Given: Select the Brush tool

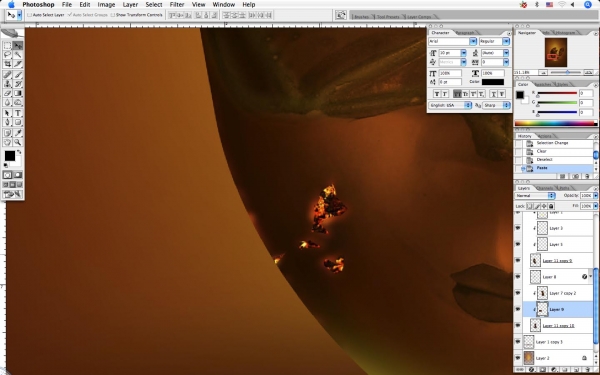Looking at the screenshot, I should [x=18, y=75].
